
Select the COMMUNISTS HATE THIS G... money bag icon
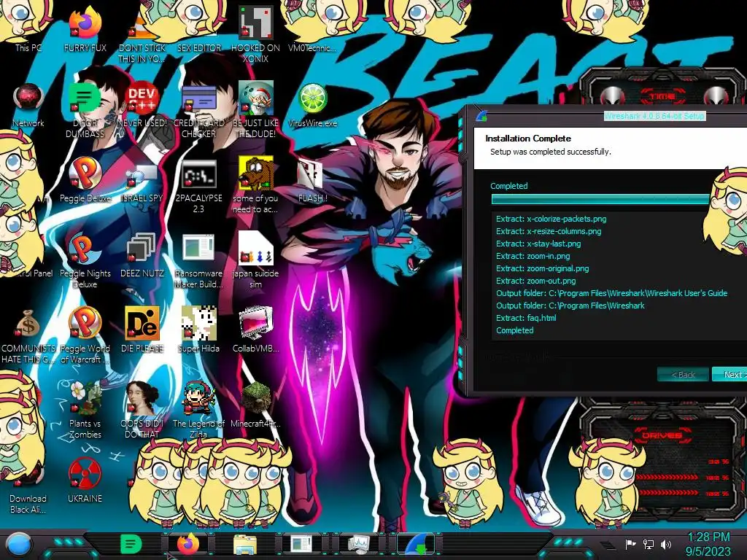[x=28, y=335]
